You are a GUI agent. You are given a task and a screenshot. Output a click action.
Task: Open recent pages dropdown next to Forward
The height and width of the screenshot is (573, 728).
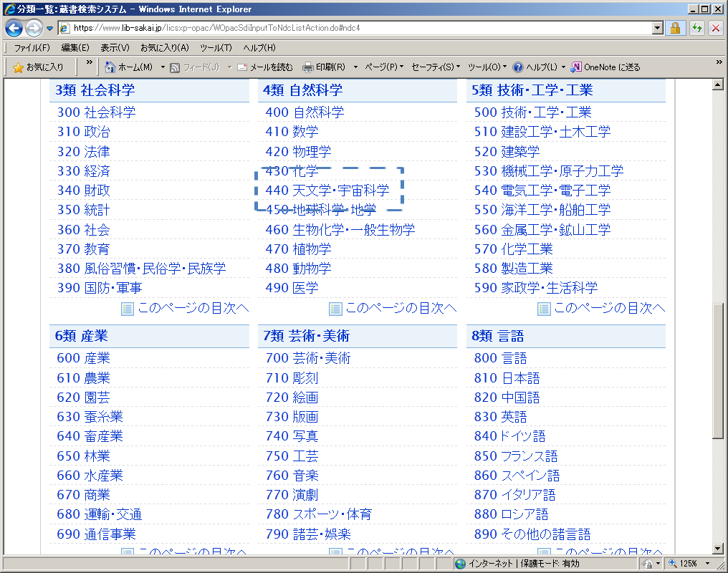tap(49, 29)
